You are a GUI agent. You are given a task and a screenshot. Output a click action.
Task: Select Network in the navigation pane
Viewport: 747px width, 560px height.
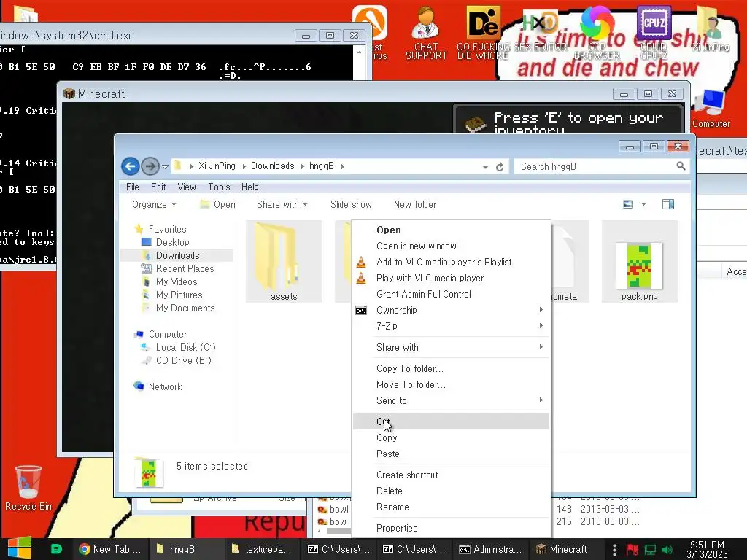[165, 386]
